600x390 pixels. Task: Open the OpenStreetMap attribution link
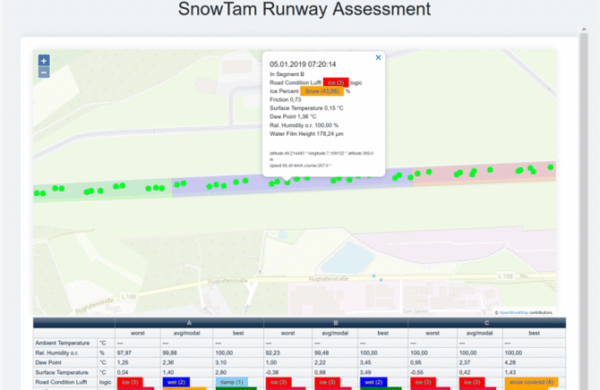click(x=514, y=313)
